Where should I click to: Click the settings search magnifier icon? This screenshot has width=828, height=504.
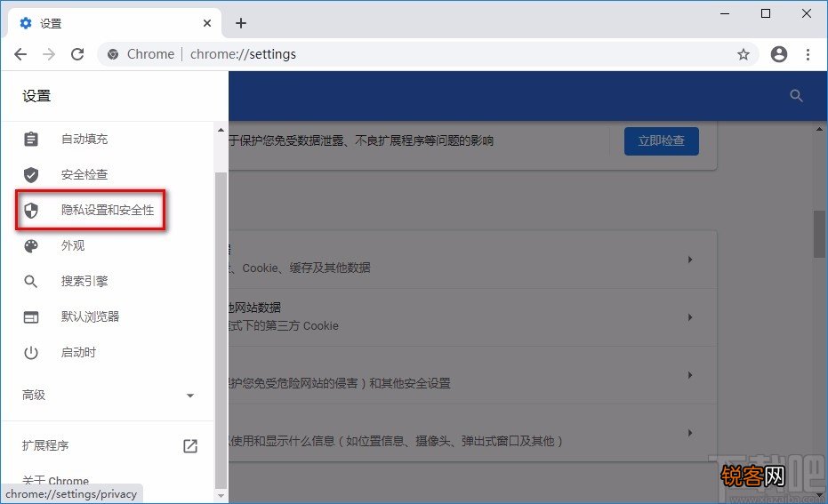[x=796, y=95]
